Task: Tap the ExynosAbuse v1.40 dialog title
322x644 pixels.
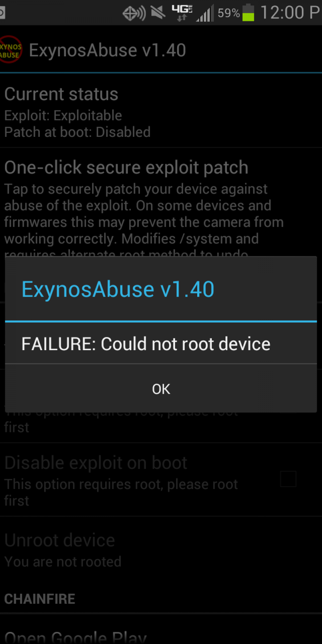Action: pyautogui.click(x=118, y=289)
